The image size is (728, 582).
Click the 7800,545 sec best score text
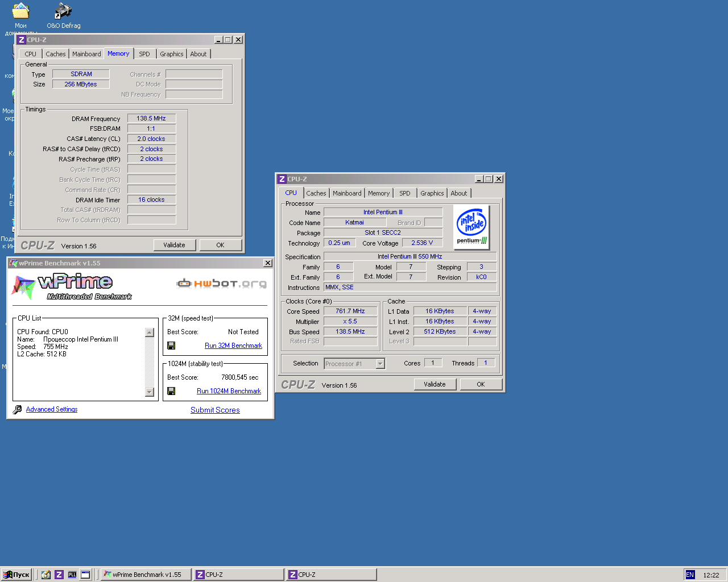click(239, 377)
